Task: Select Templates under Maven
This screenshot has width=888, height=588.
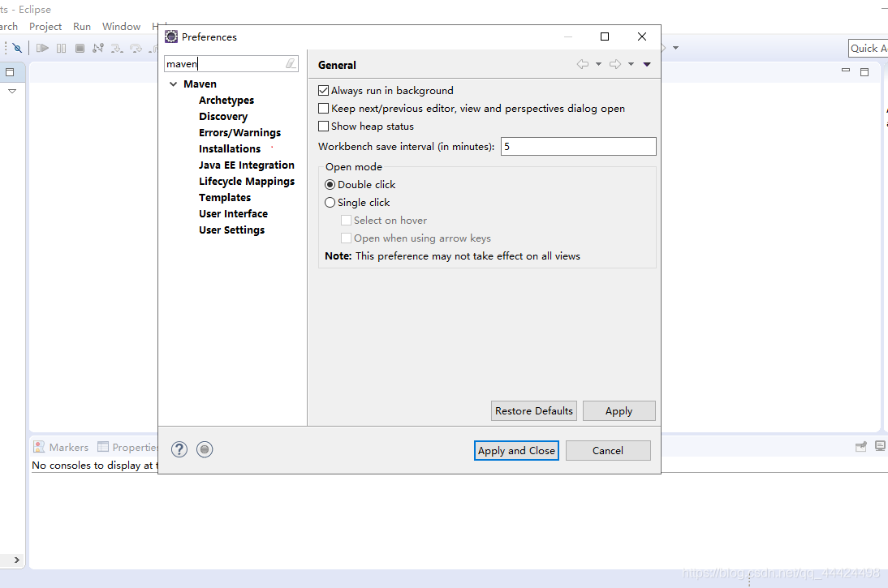Action: pos(224,198)
